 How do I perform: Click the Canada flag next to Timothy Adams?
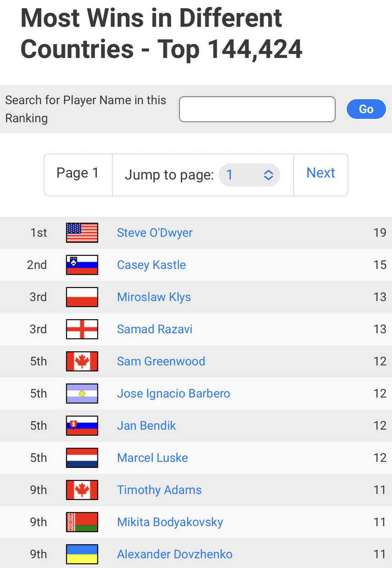(82, 490)
